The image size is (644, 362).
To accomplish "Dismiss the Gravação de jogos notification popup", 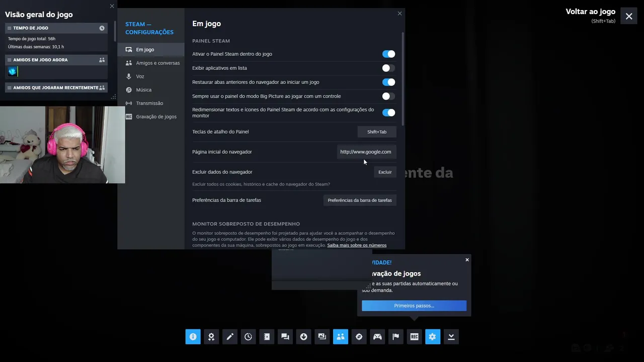I will point(467,260).
